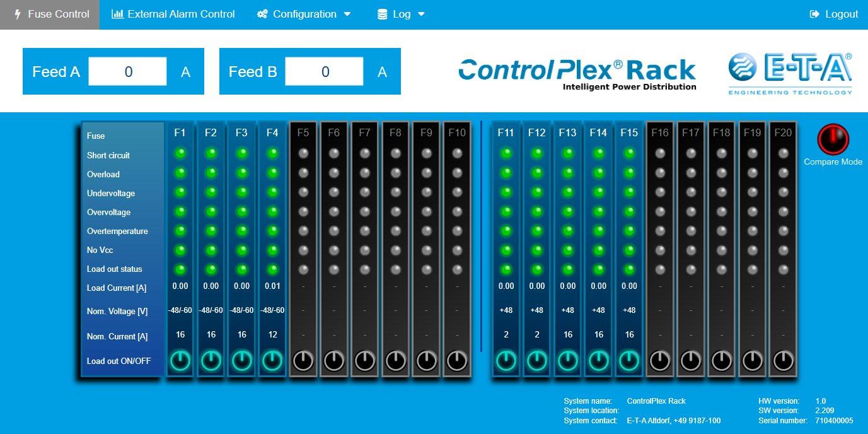Click F3 Overvoltage green LED
The width and height of the screenshot is (868, 434).
click(x=242, y=211)
